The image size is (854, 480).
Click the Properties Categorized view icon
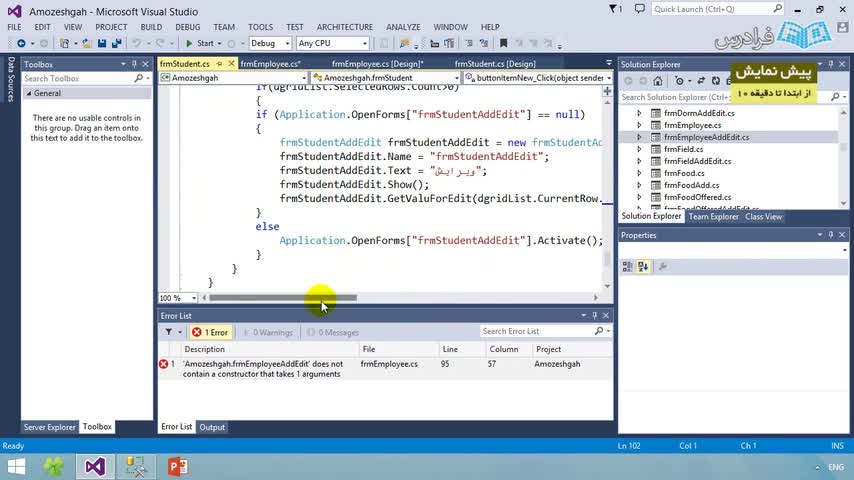[627, 266]
